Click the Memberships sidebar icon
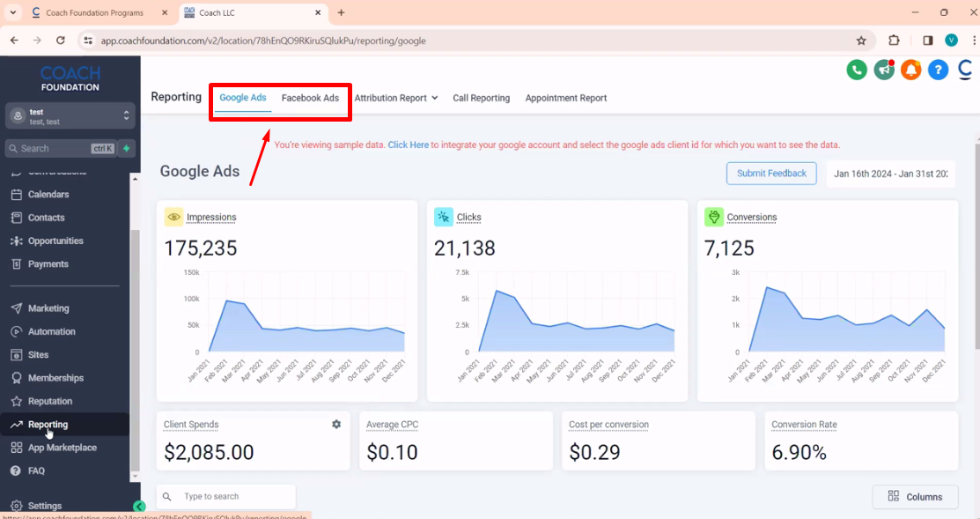 pyautogui.click(x=17, y=378)
